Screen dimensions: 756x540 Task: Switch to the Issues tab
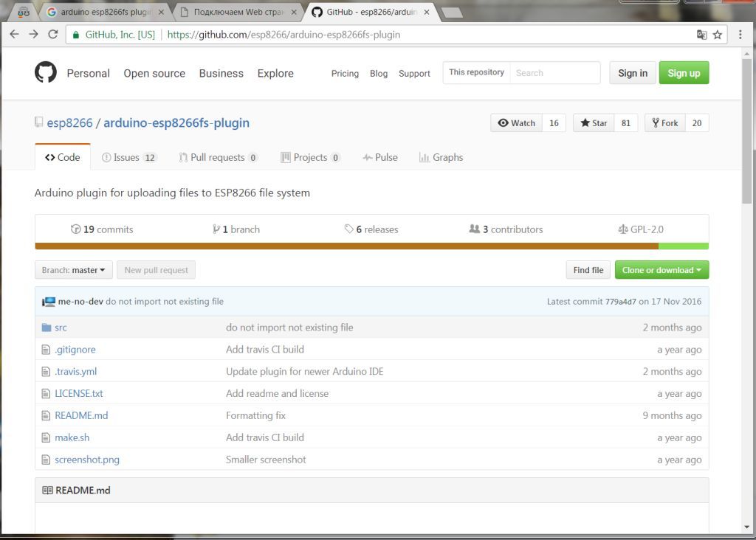[128, 157]
